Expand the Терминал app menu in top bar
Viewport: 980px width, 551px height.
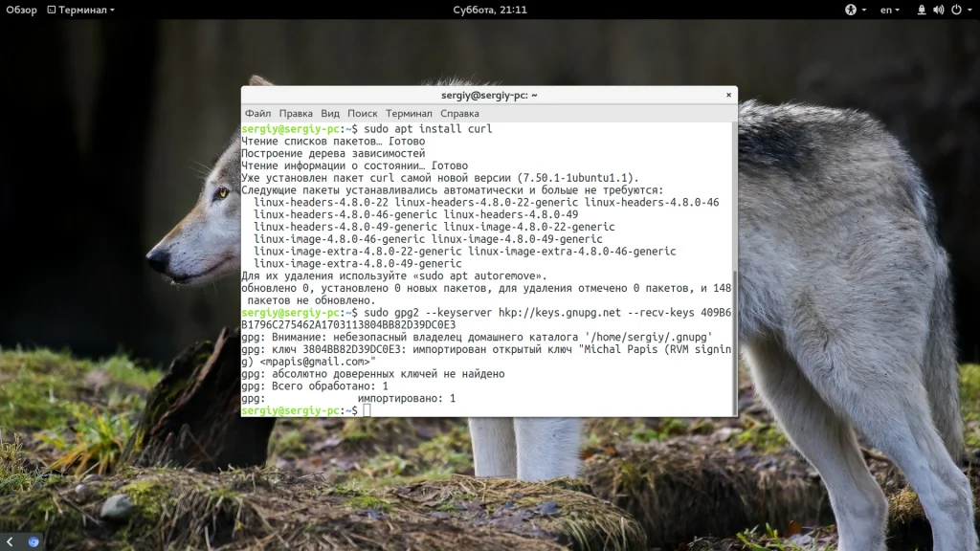click(x=81, y=10)
